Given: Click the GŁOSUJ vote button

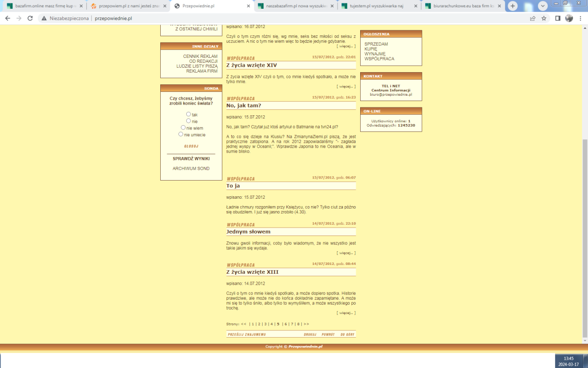Looking at the screenshot, I should click(191, 146).
